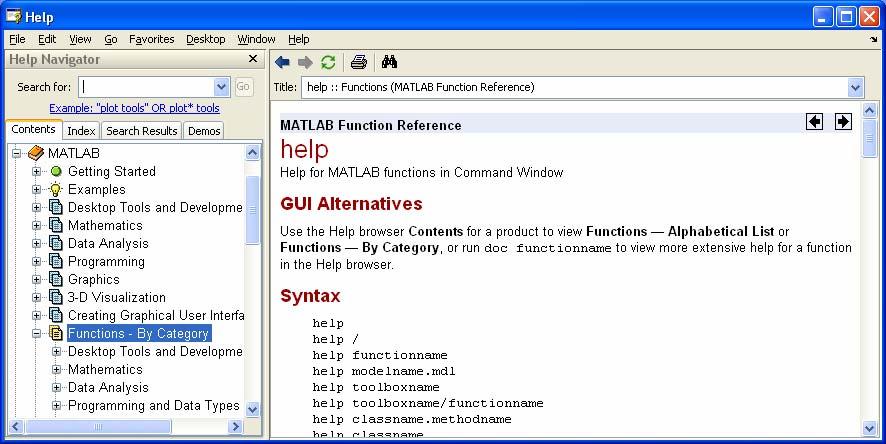
Task: Click the document icon beside Graphics
Action: click(55, 279)
